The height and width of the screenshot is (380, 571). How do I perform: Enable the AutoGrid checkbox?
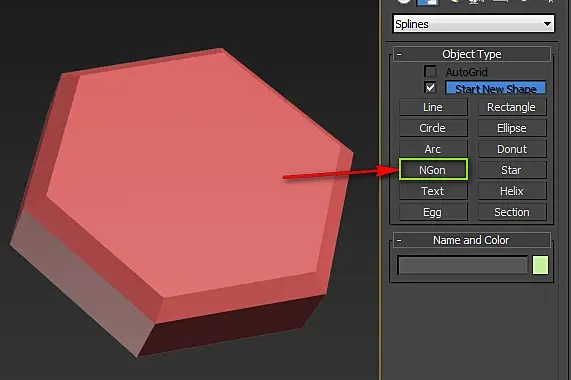[x=430, y=71]
